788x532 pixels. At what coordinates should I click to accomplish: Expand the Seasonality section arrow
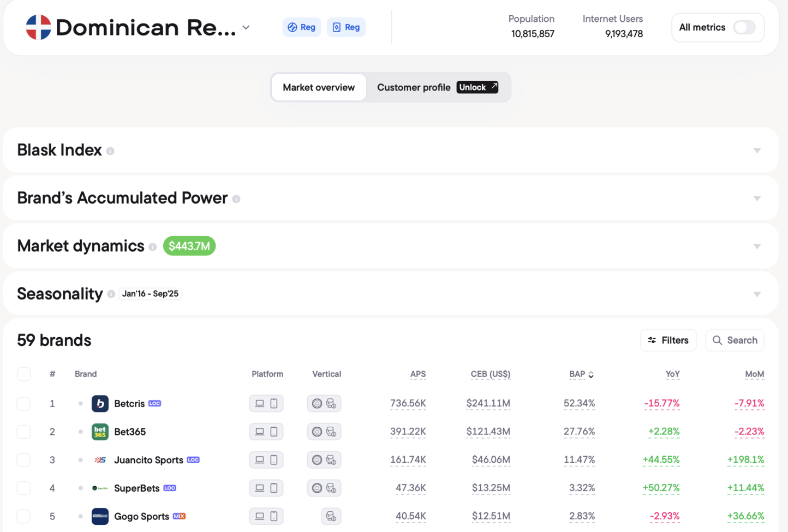[757, 295]
